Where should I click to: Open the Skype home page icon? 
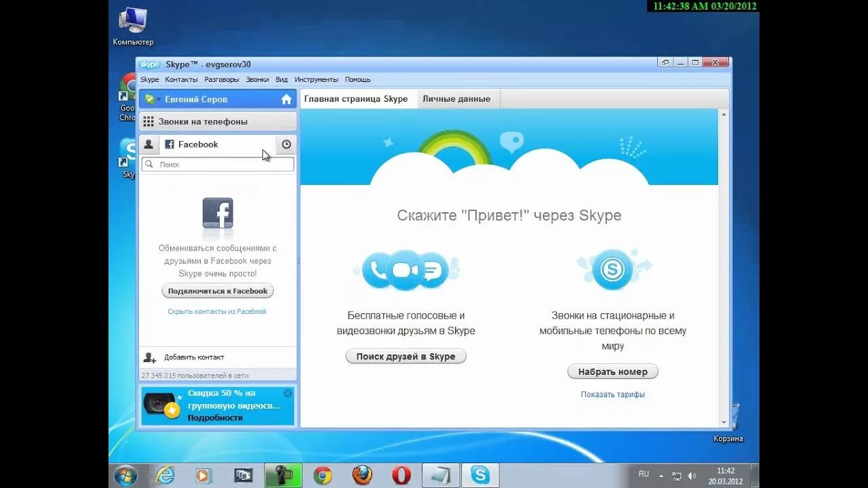click(286, 99)
